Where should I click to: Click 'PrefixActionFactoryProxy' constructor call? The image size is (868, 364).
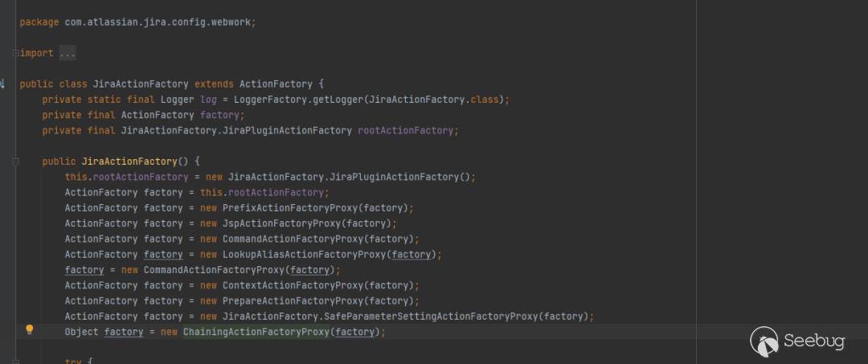290,208
